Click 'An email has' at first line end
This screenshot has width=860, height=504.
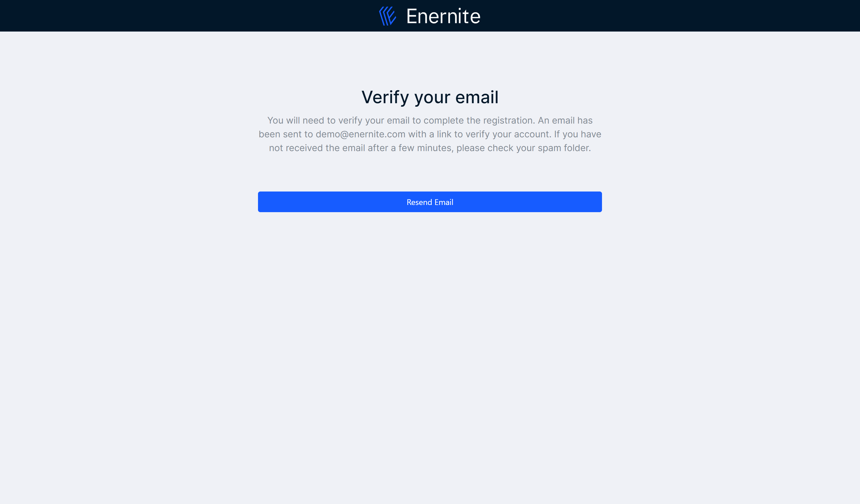pyautogui.click(x=565, y=120)
